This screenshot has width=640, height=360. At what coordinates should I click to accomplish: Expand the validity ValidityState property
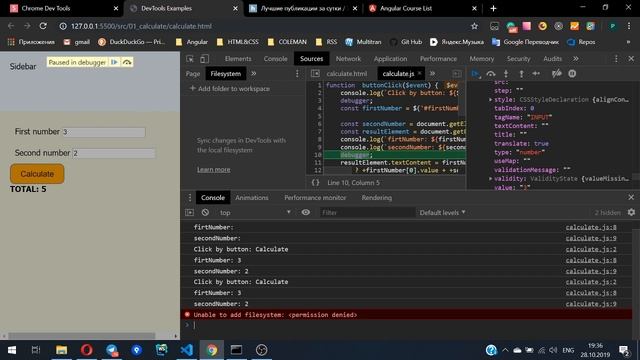click(491, 179)
